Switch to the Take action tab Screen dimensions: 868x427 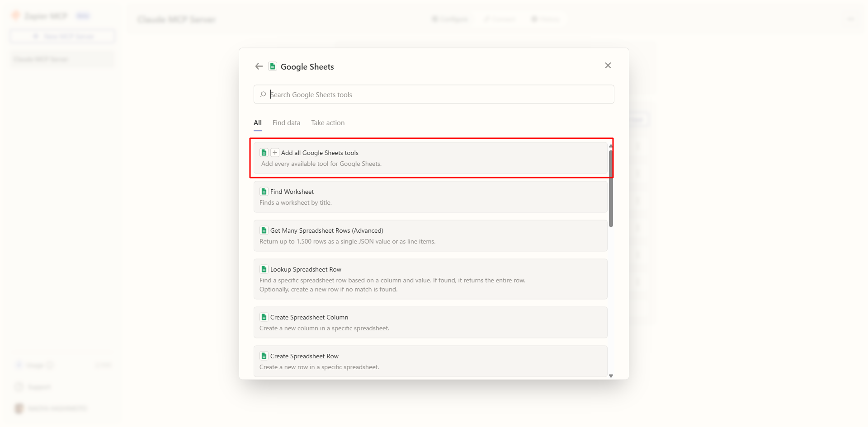pyautogui.click(x=328, y=123)
